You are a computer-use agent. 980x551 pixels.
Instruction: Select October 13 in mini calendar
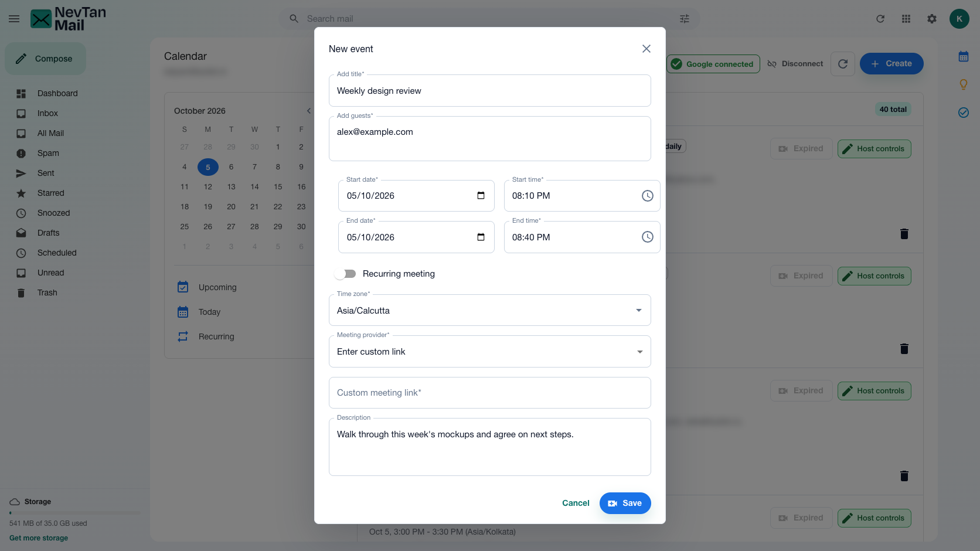point(232,187)
